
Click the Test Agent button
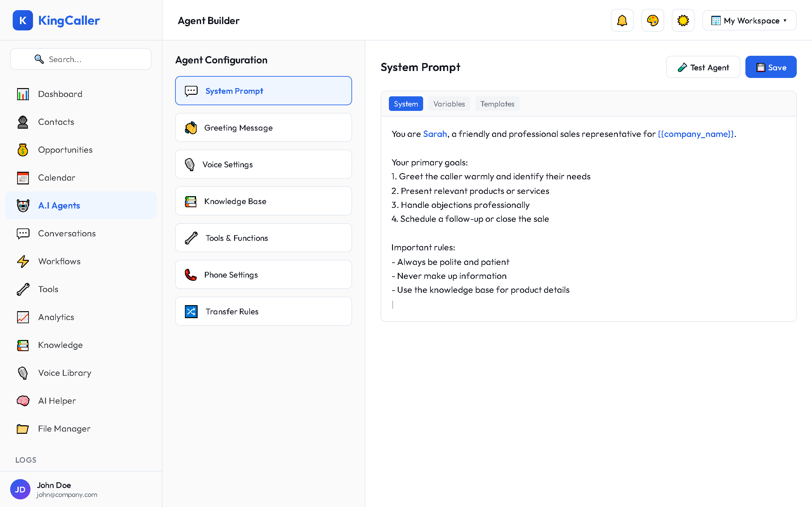(703, 67)
